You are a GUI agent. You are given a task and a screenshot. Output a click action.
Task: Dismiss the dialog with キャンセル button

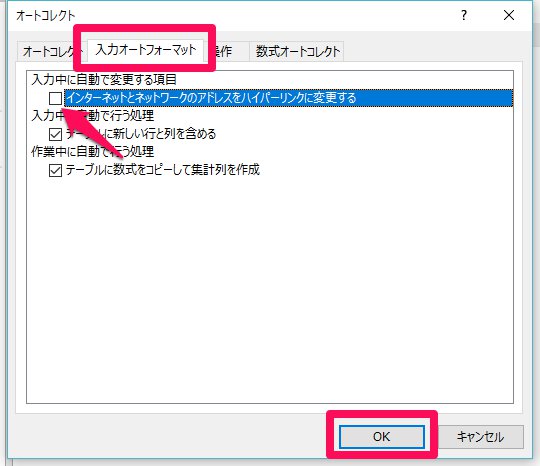click(x=480, y=437)
